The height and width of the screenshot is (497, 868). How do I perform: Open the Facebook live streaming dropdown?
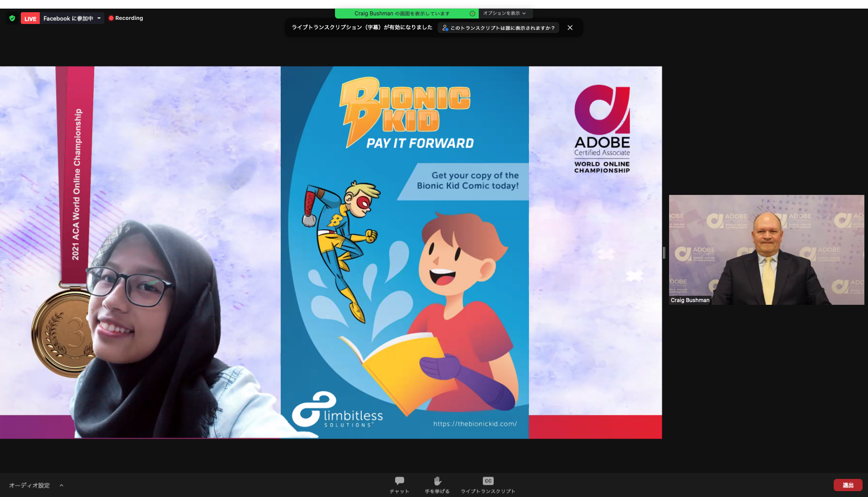click(72, 19)
